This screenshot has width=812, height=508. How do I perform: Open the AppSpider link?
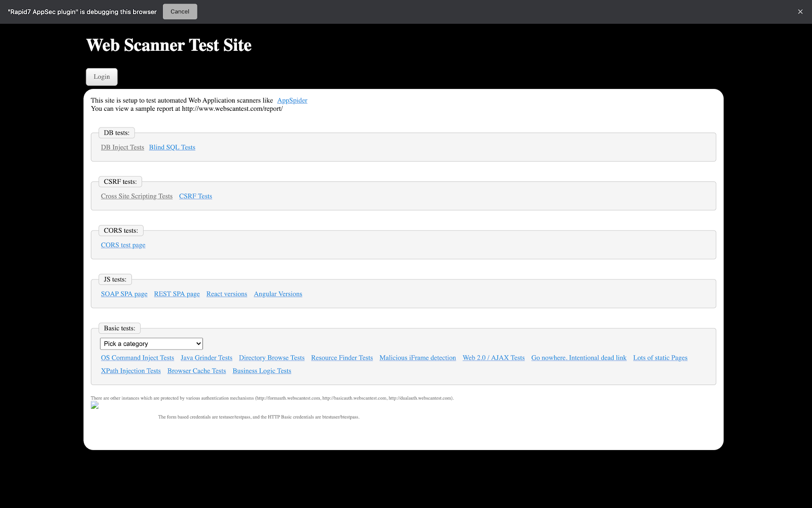tap(292, 101)
